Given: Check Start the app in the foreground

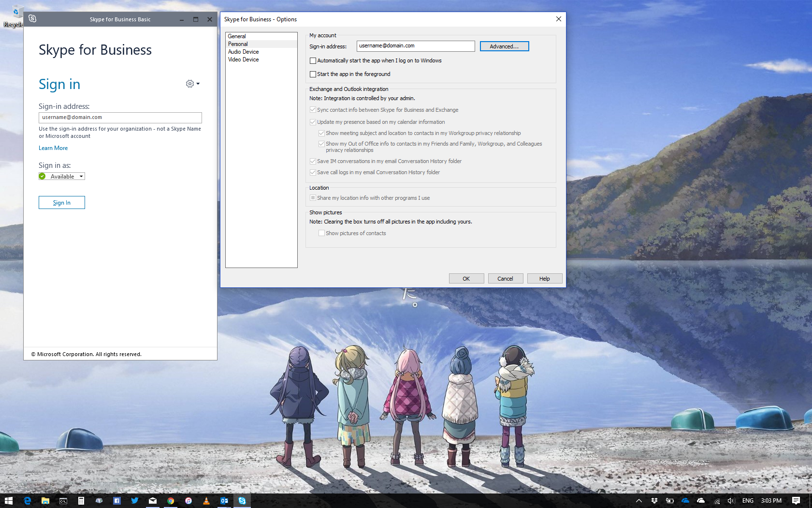Looking at the screenshot, I should point(313,74).
